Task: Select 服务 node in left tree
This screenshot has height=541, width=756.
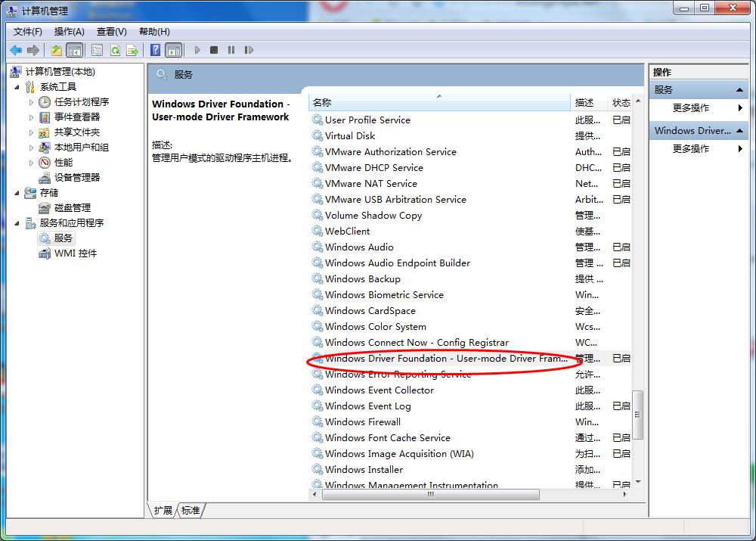Action: [x=64, y=238]
